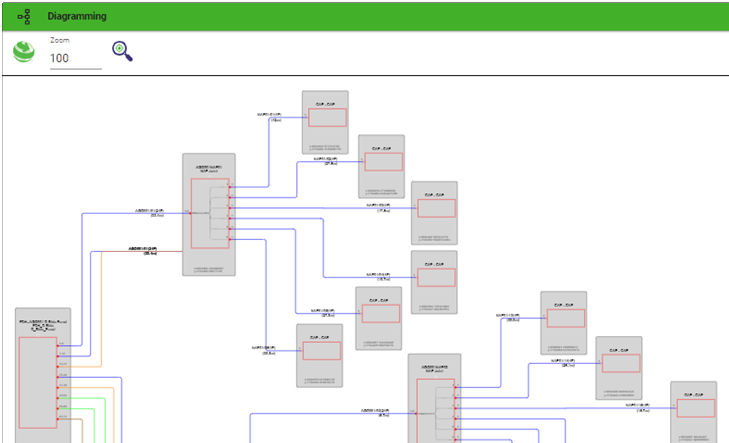Click the Diagramming title text
This screenshot has height=443, width=729.
[77, 16]
